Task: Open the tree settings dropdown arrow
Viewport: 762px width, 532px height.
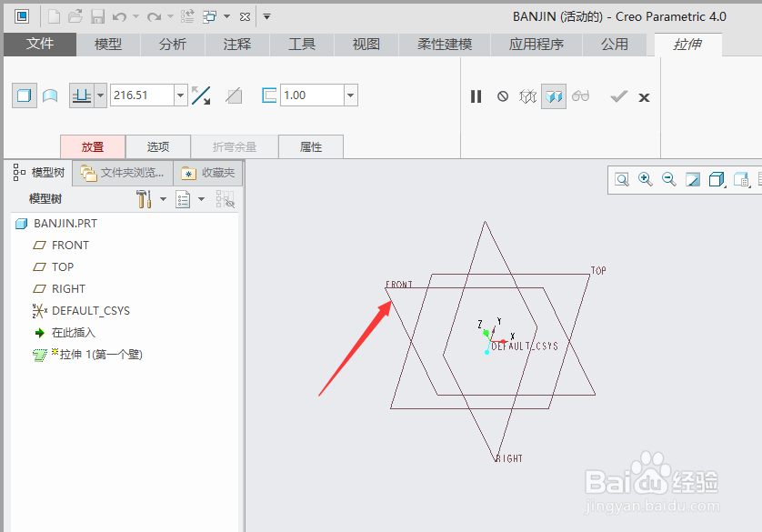Action: [x=164, y=199]
